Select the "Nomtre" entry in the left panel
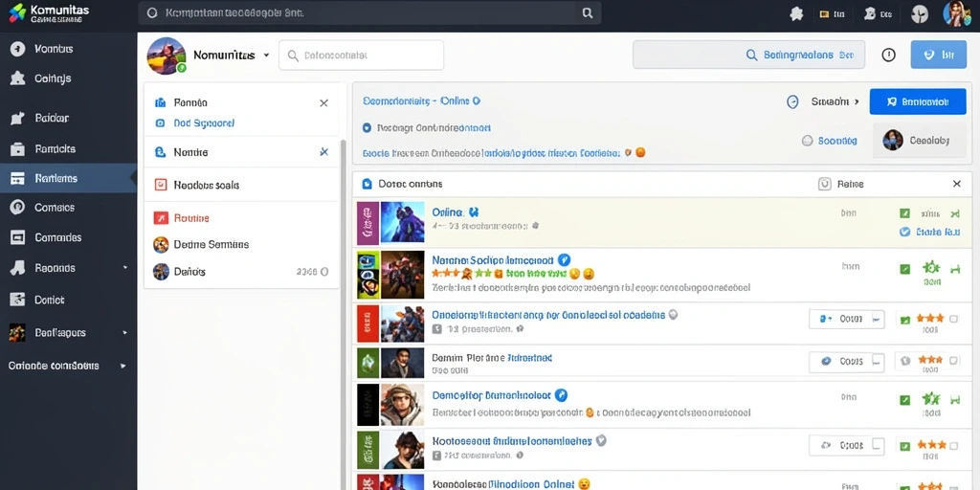 coord(242,152)
